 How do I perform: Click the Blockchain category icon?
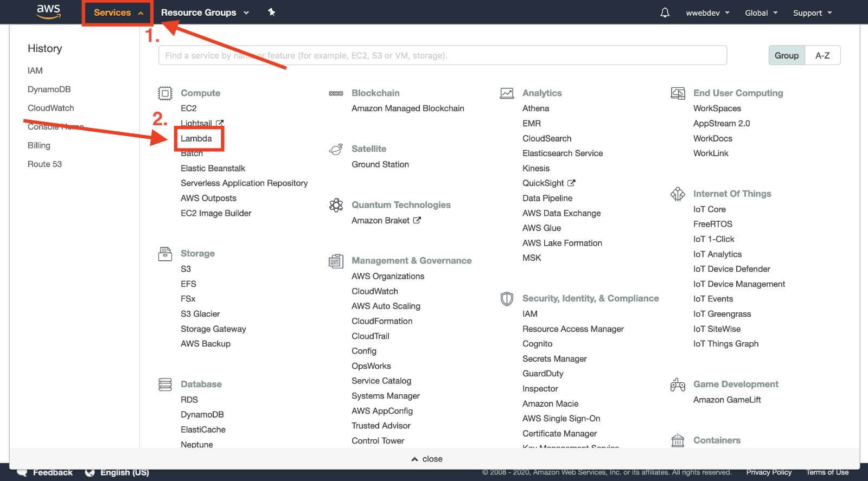click(x=336, y=93)
